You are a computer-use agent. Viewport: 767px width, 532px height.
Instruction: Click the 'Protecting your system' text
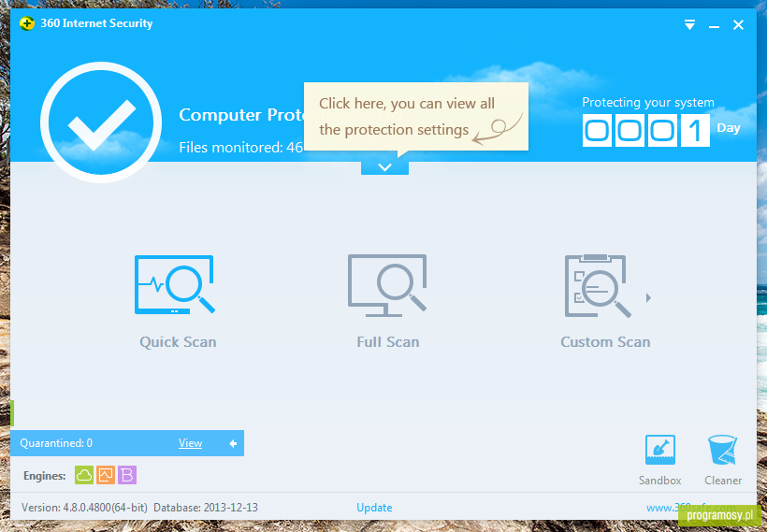(648, 102)
